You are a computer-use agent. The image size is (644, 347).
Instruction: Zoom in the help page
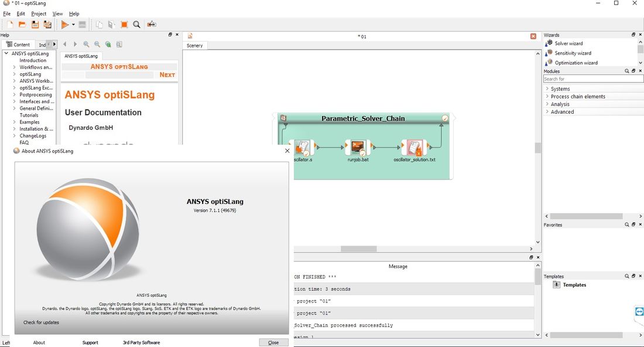86,44
